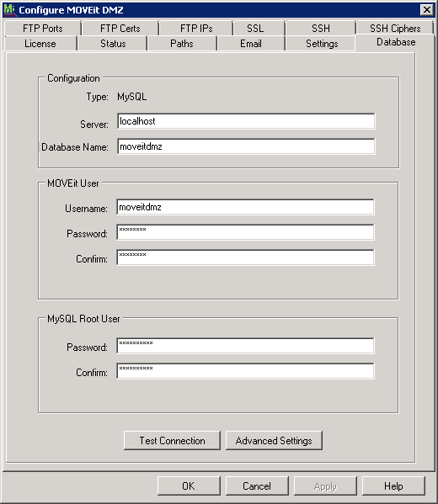Select the Paths tab
438x504 pixels.
[182, 44]
